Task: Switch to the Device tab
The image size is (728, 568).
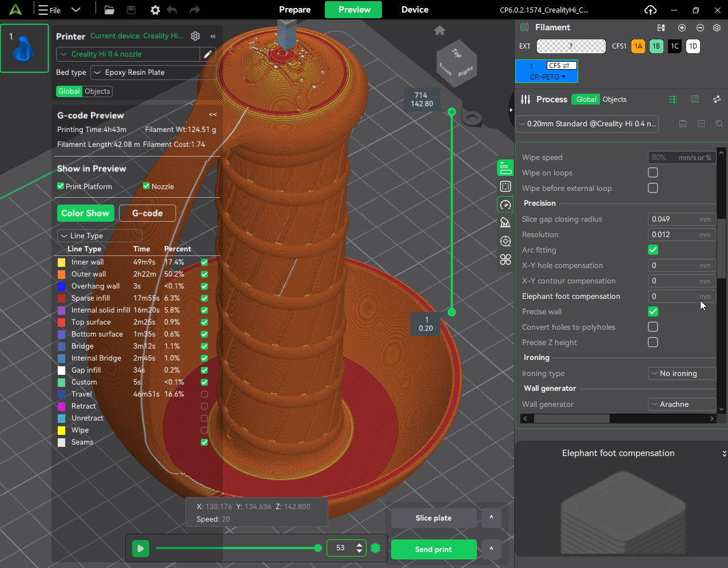Action: [x=415, y=10]
